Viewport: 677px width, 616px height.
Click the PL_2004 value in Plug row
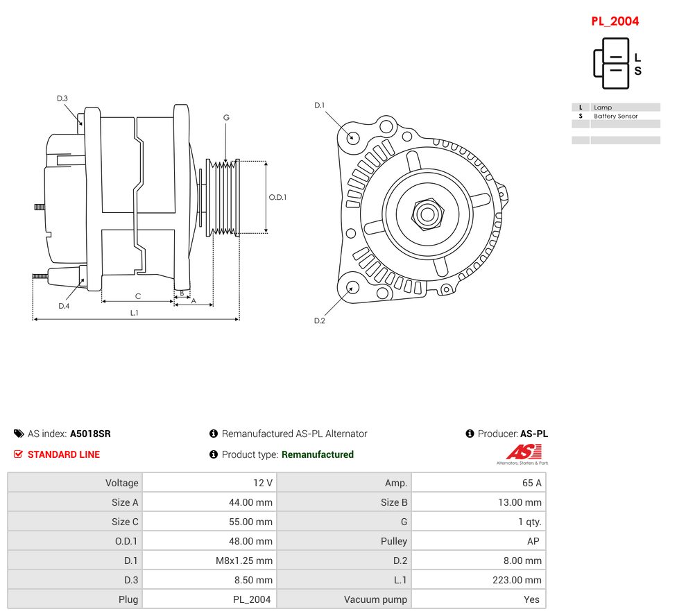point(252,599)
